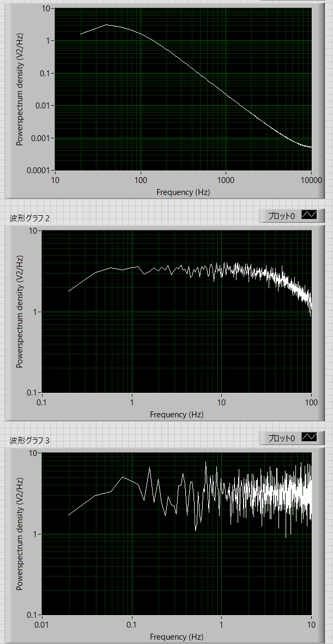Select the プロット0 legend label of 波形グラフ 3

point(281,438)
